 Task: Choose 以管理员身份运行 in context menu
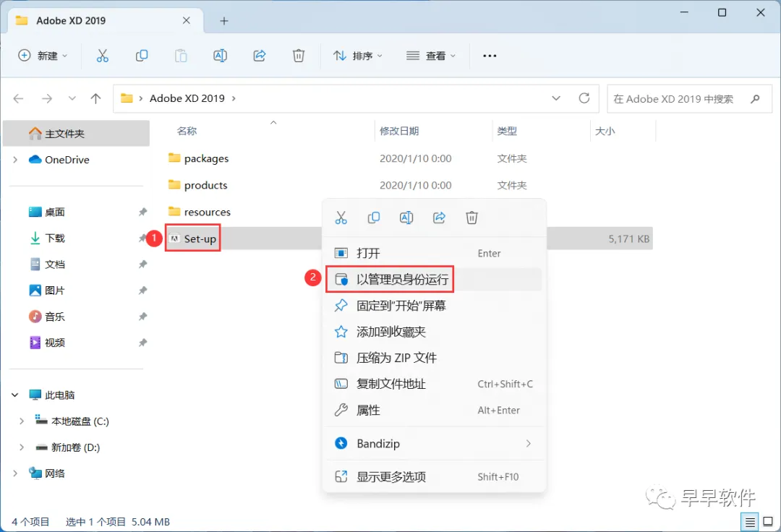(x=434, y=279)
